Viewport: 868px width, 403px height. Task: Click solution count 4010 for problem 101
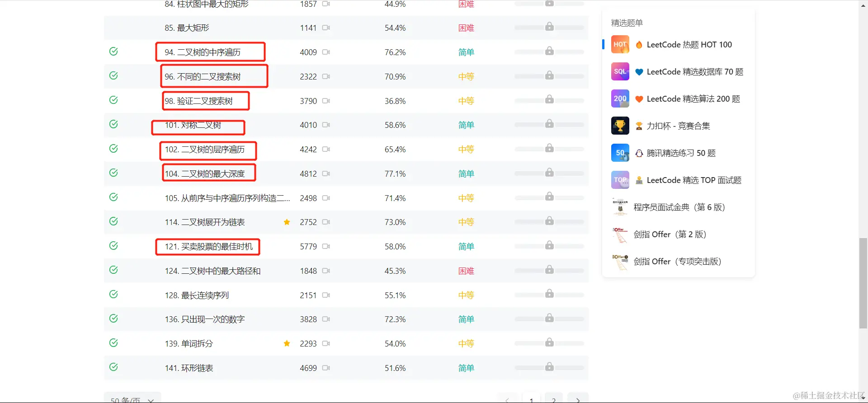(x=308, y=125)
